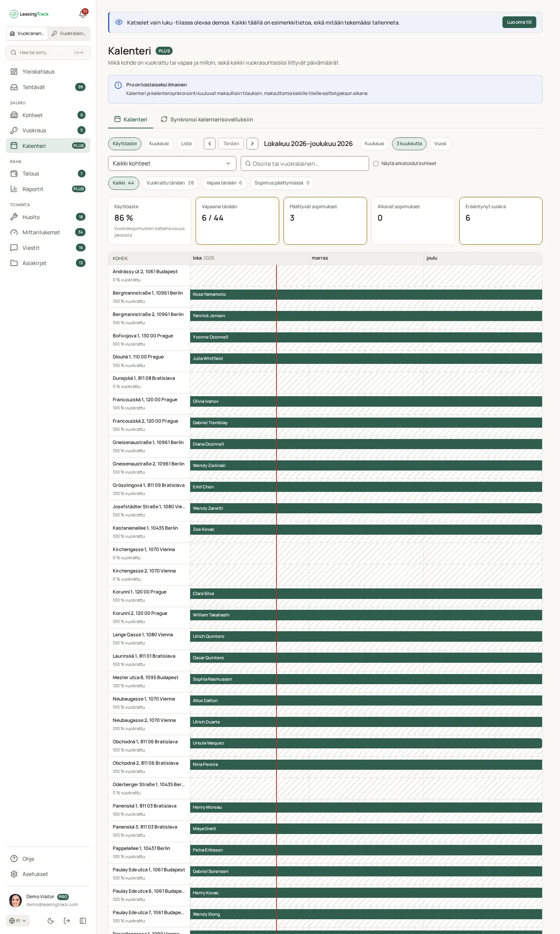Open Synkronoi kalenterisovelluksiin tab
This screenshot has width=560, height=934.
pyautogui.click(x=207, y=119)
